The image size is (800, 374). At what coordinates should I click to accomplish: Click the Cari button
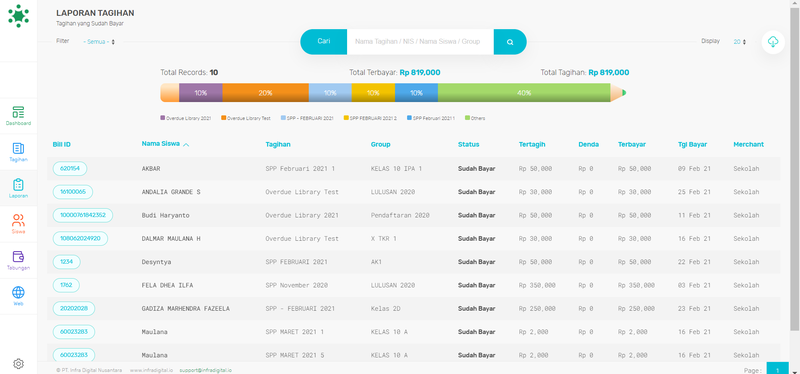click(x=323, y=41)
